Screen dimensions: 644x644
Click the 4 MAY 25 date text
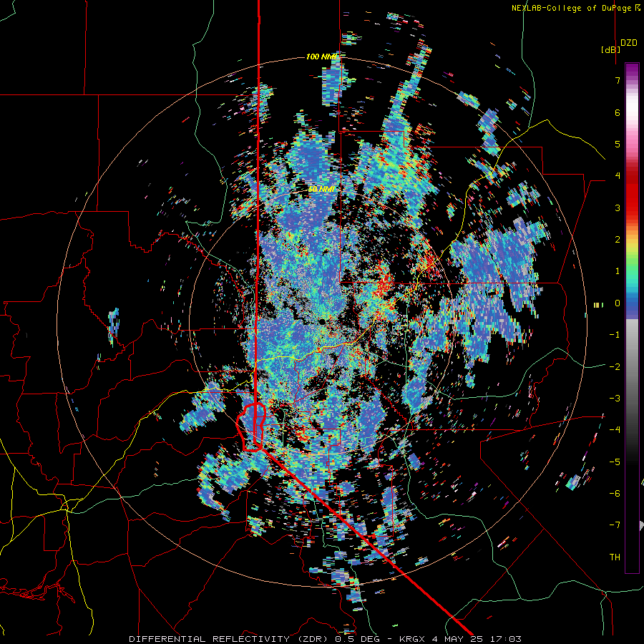pyautogui.click(x=457, y=639)
